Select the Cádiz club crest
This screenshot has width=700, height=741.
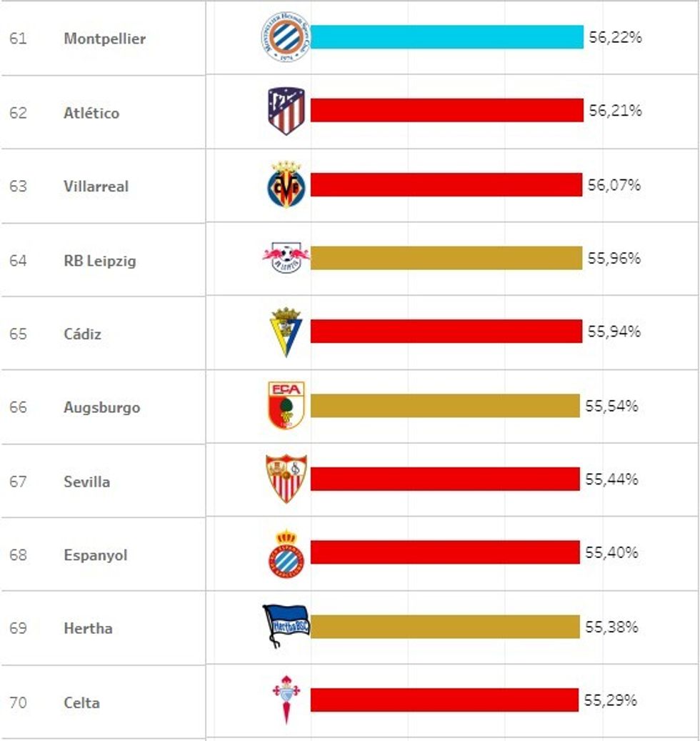coord(286,332)
